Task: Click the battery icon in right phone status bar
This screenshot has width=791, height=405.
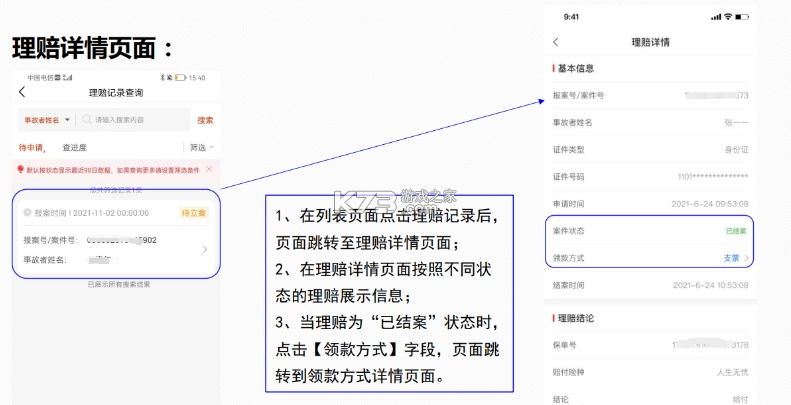Action: click(742, 17)
